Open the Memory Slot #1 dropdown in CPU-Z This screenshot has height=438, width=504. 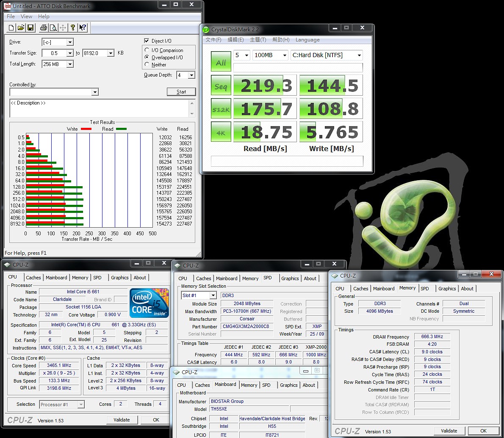click(213, 295)
